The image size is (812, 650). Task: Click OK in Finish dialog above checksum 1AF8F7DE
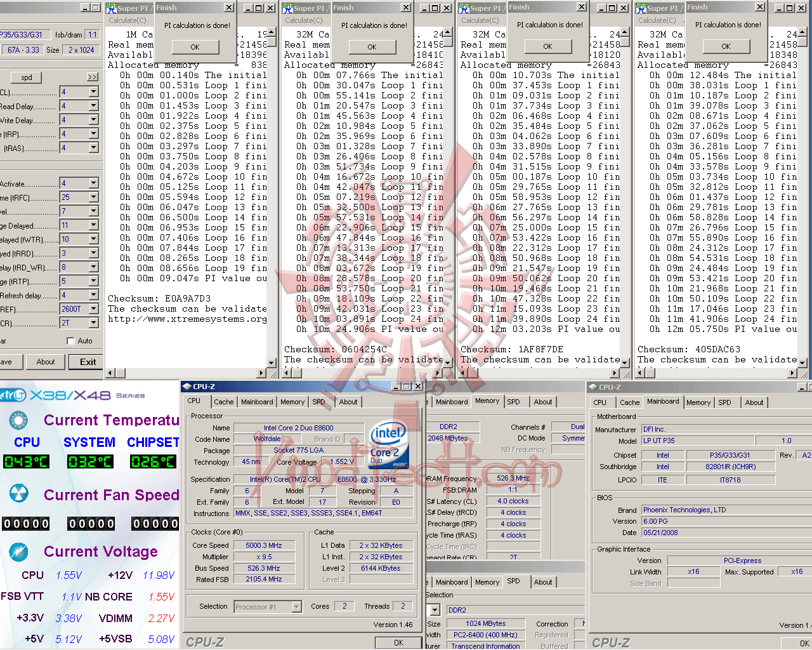tap(547, 46)
